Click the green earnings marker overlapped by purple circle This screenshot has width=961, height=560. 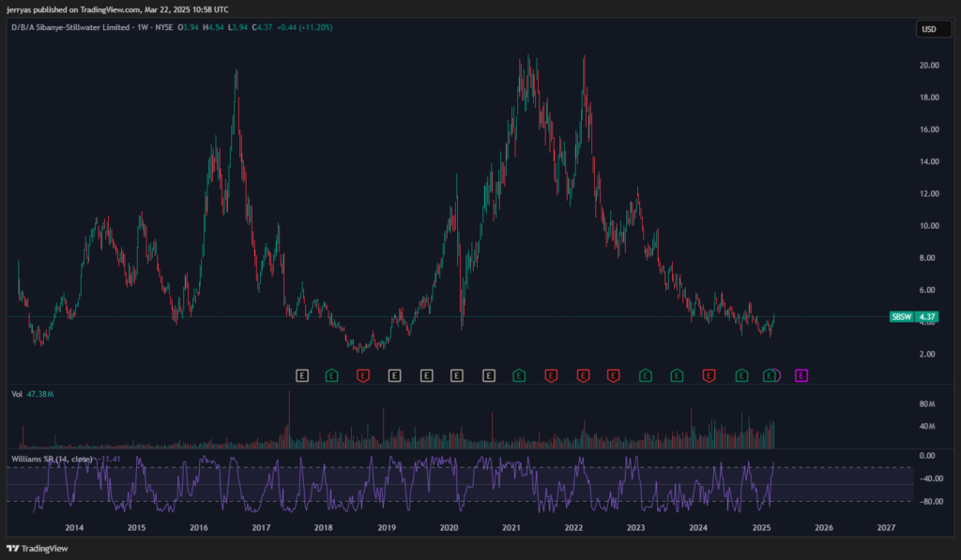[x=770, y=375]
